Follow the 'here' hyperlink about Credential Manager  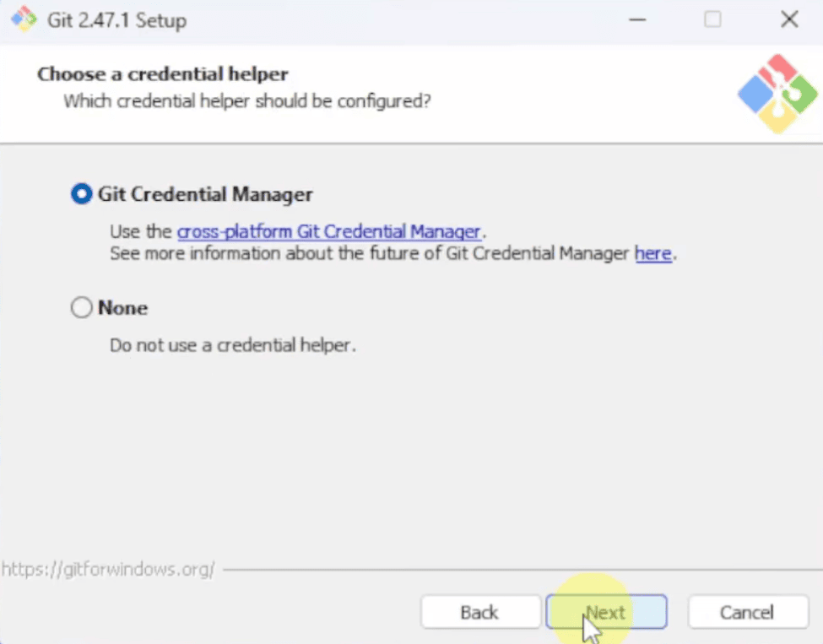652,253
